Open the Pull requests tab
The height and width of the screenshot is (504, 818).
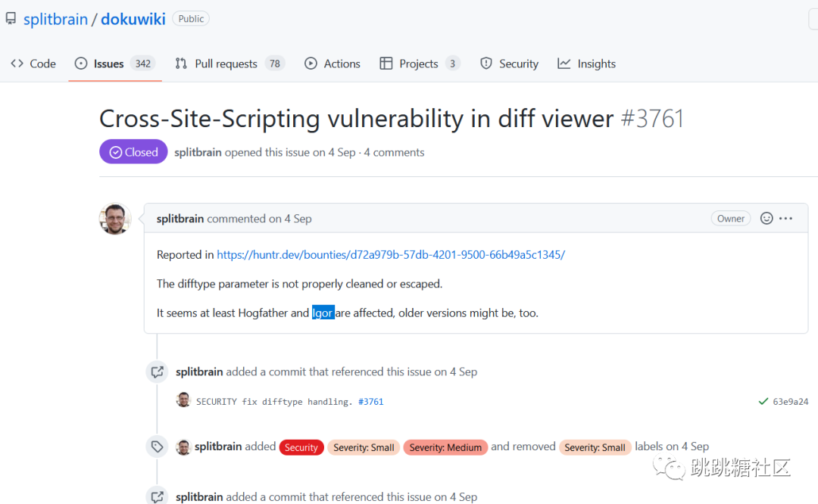click(229, 64)
